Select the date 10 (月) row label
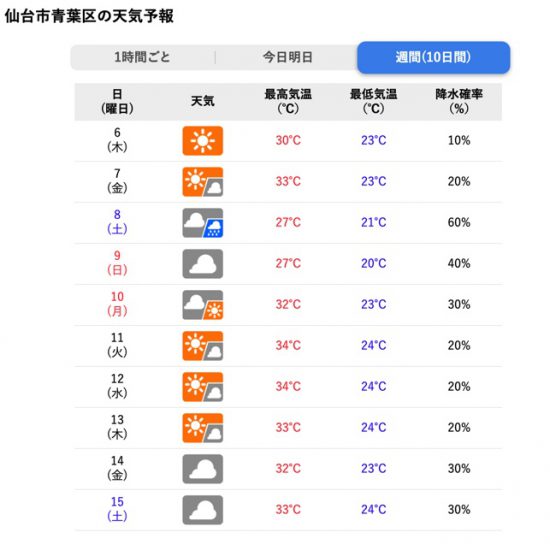 pyautogui.click(x=117, y=304)
